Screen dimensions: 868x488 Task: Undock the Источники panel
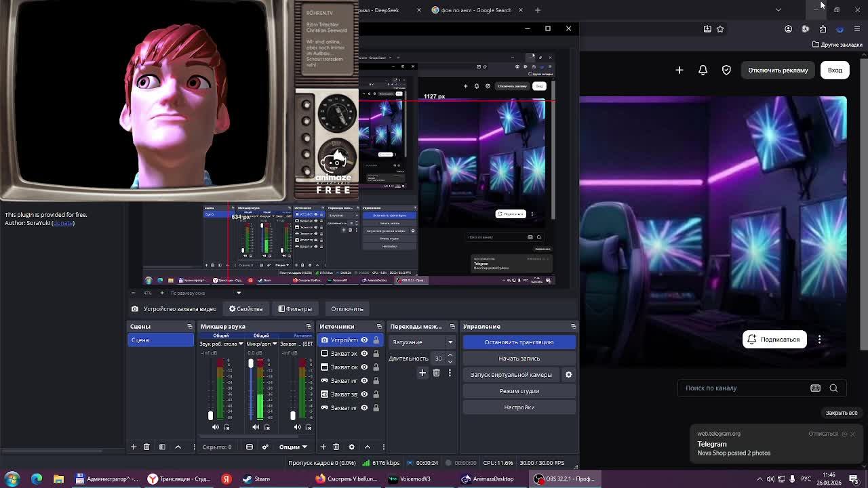379,327
